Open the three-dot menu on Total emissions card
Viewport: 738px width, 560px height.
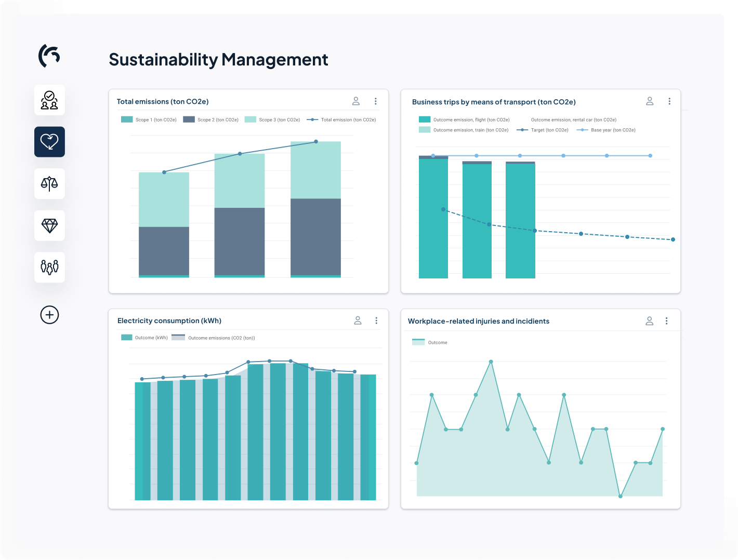click(376, 101)
